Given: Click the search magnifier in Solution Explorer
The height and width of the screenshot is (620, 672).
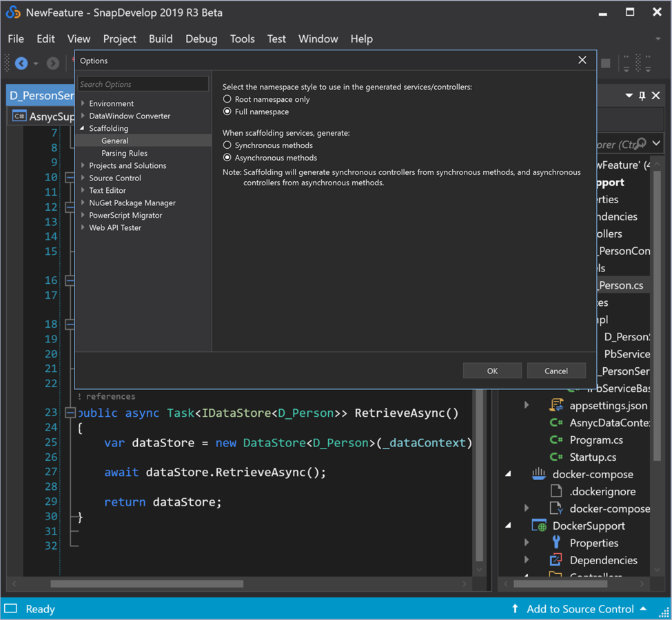Looking at the screenshot, I should [x=641, y=143].
